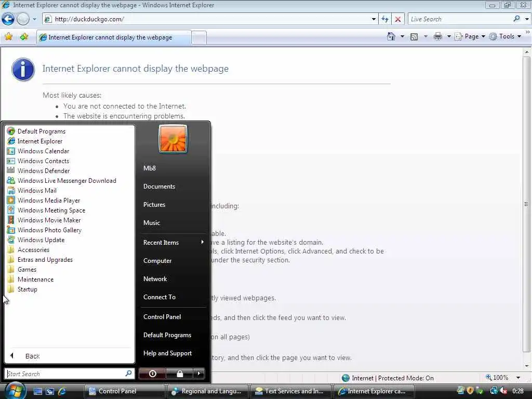Select the 'Internet Explorer cannot display' tab
Viewport: 532px width, 399px height.
pos(114,37)
